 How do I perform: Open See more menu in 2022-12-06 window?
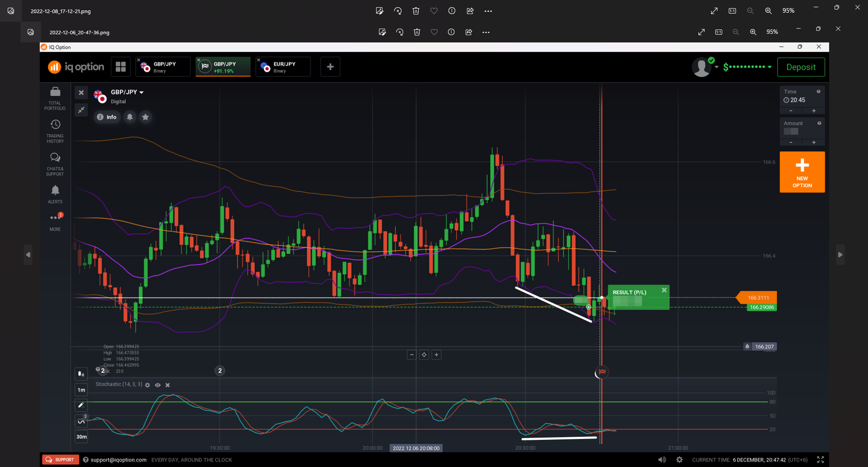(x=486, y=32)
